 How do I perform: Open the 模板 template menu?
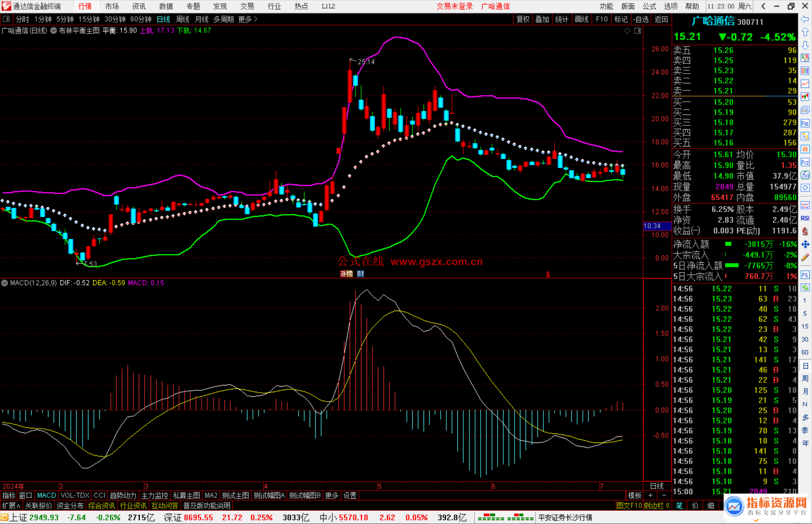pyautogui.click(x=635, y=495)
